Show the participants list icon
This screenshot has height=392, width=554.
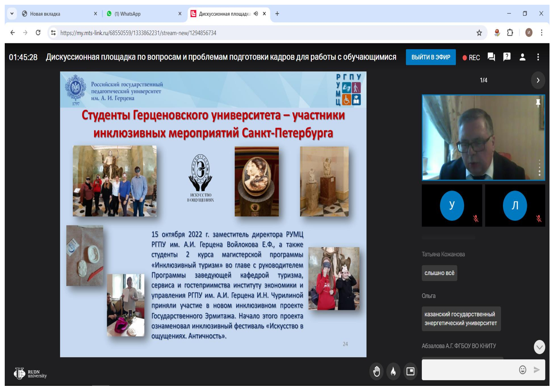click(x=522, y=57)
